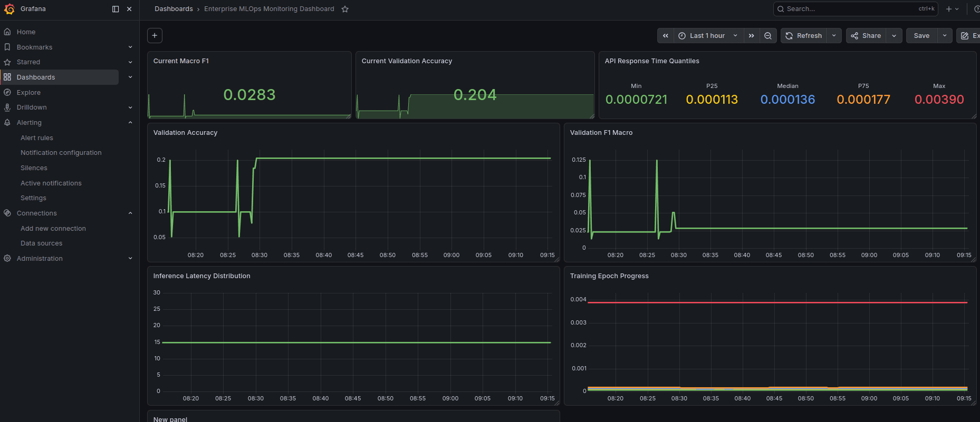This screenshot has width=980, height=422.
Task: Open Alerting Settings
Action: pos(33,198)
